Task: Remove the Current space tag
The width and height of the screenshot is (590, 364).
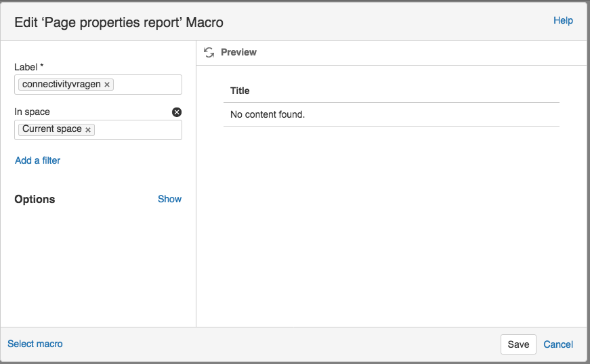Action: pyautogui.click(x=88, y=130)
